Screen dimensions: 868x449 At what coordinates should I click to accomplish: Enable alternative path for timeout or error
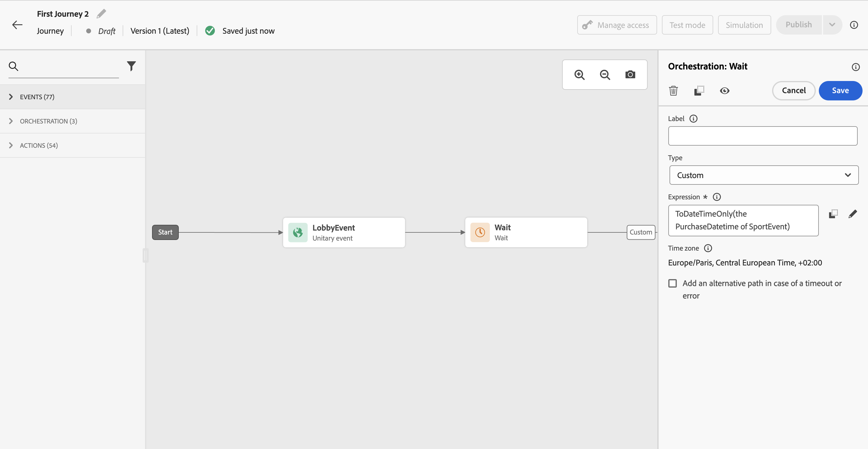(673, 283)
